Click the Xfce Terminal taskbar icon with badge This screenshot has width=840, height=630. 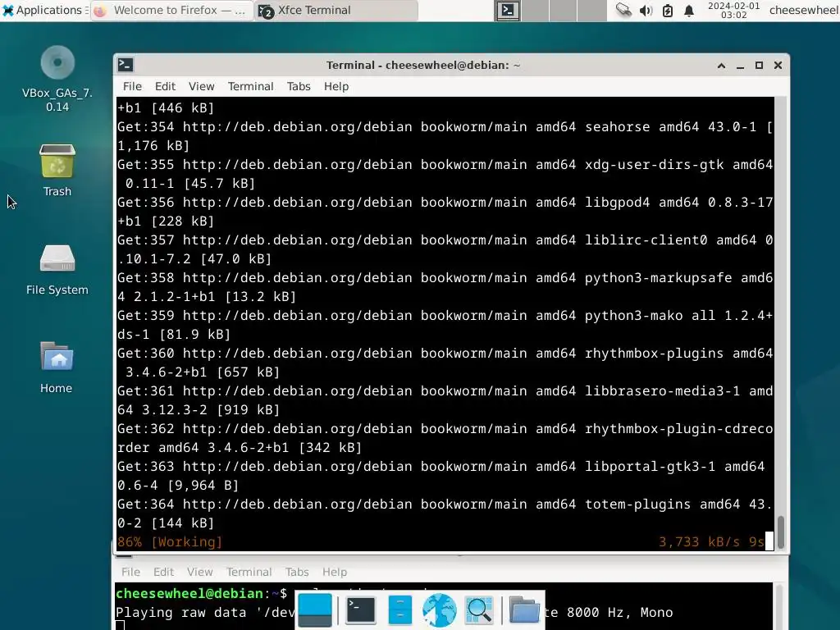(265, 11)
